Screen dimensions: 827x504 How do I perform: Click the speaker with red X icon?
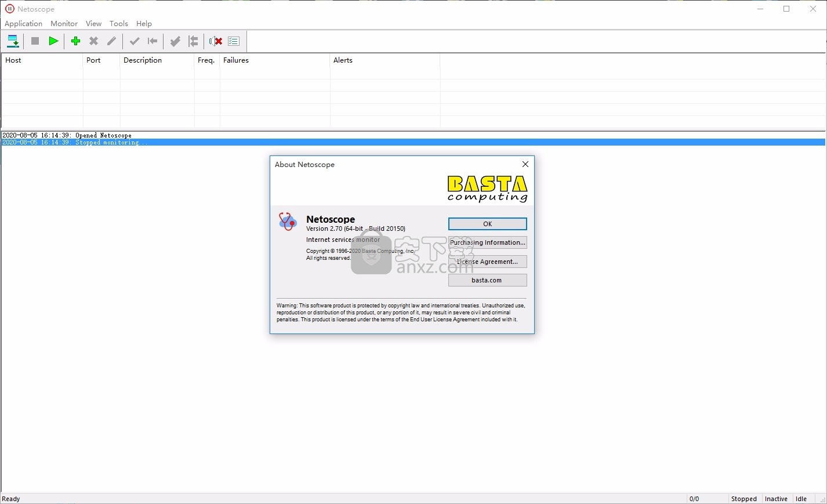216,41
